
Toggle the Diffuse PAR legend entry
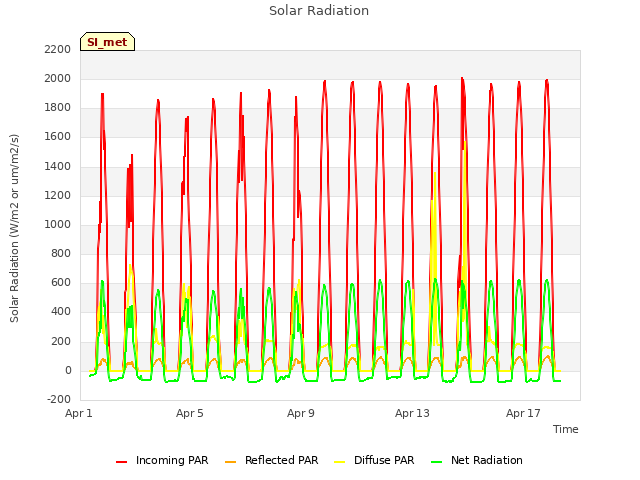[x=374, y=460]
